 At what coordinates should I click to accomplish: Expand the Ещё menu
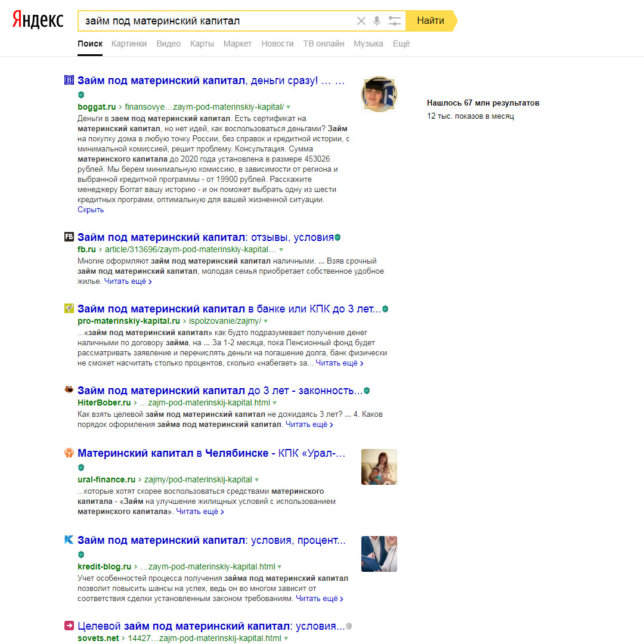(x=401, y=44)
